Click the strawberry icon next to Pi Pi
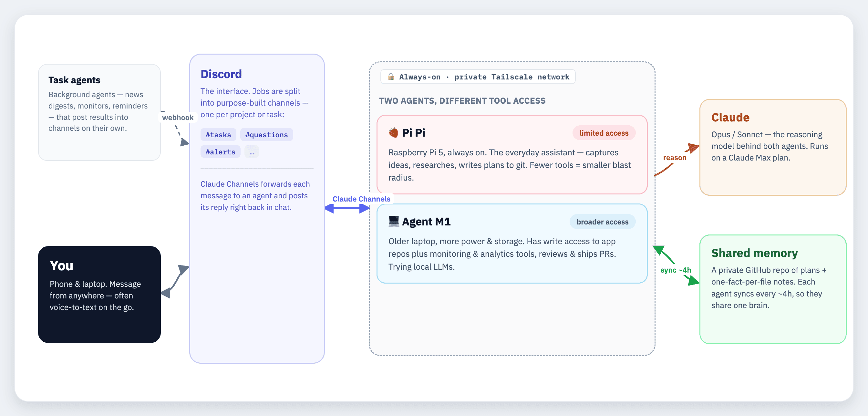Viewport: 868px width, 416px height. [x=393, y=133]
